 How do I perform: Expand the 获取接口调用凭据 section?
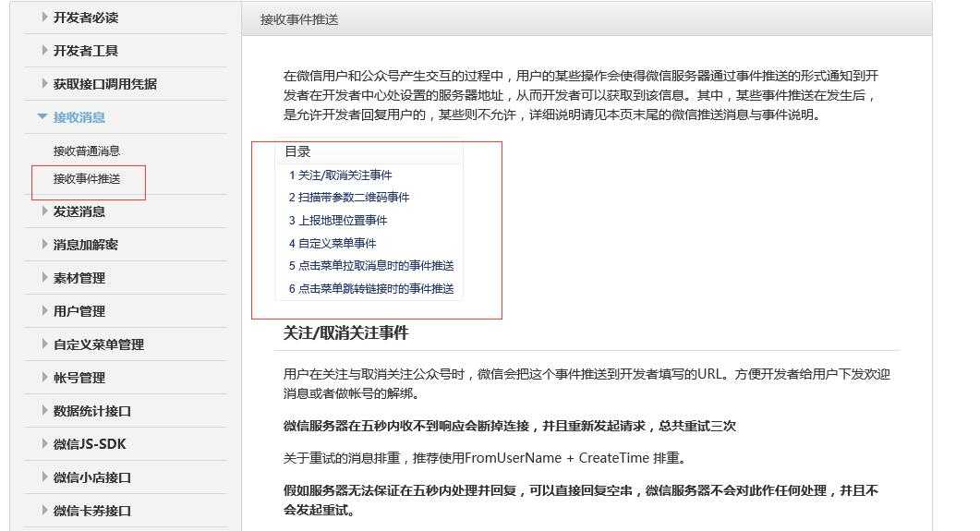(104, 84)
